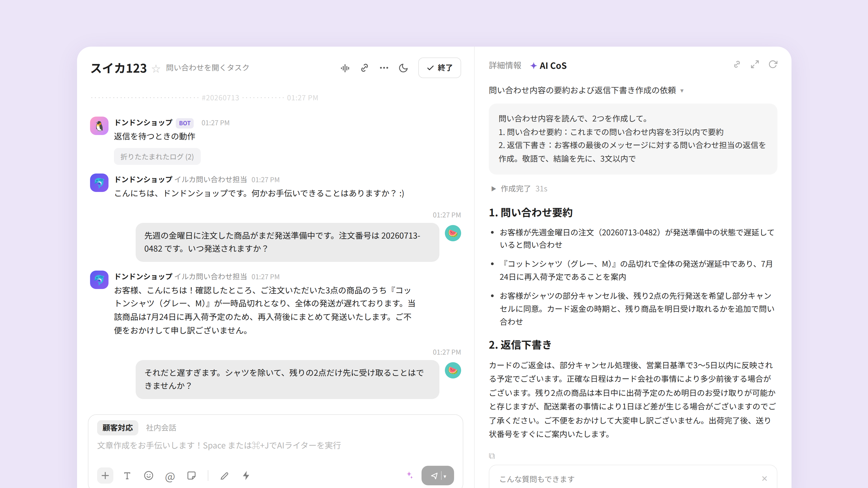This screenshot has width=868, height=488.
Task: Click the 1. 問い合わせ要約 heading
Action: pyautogui.click(x=531, y=213)
